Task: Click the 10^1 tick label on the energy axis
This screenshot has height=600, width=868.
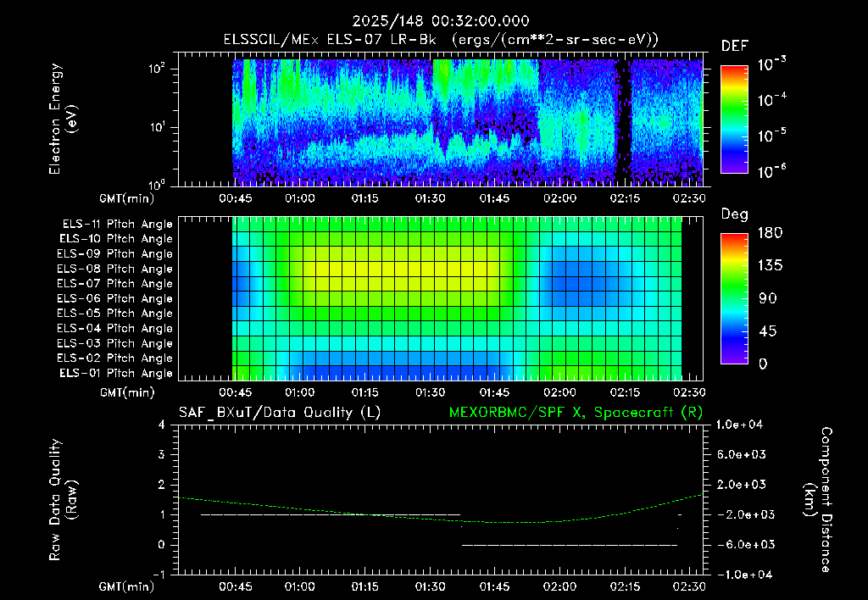Action: 157,127
